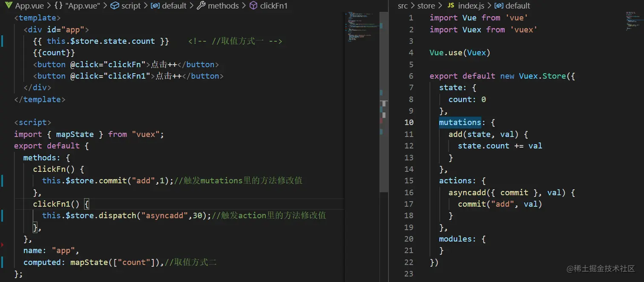Screen dimensions: 644x282
Task: Click the button line with @click="clickFn"
Action: tap(126, 64)
